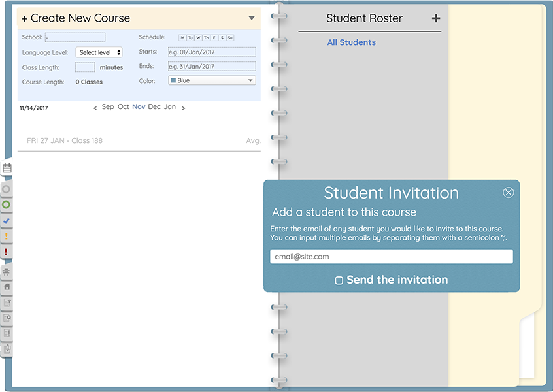The image size is (553, 392).
Task: Close the Student Invitation dialog
Action: coord(508,193)
